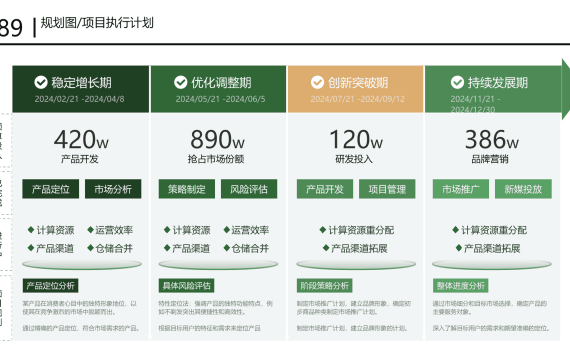Click 产品渠道 bullet in the 稳定增长期 column

[x=51, y=248]
